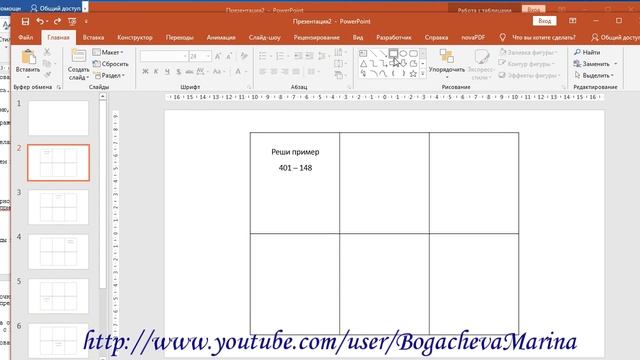
Task: Toggle italic К formatting
Action: (x=156, y=72)
